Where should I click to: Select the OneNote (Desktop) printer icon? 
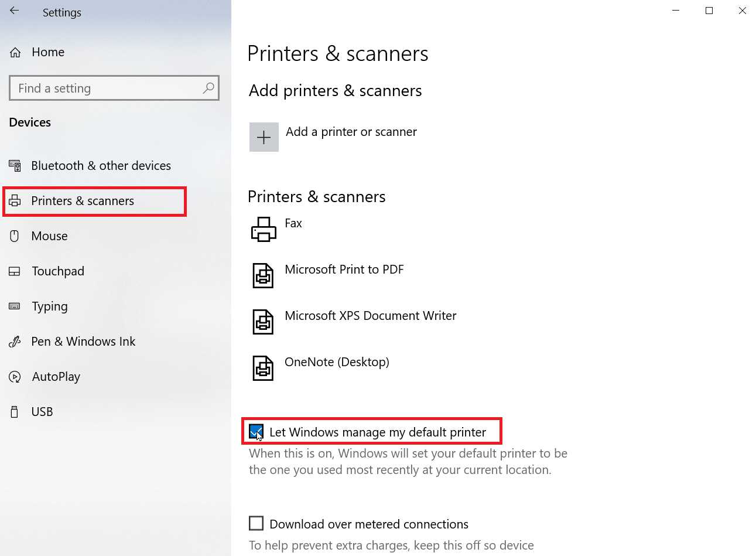[263, 368]
